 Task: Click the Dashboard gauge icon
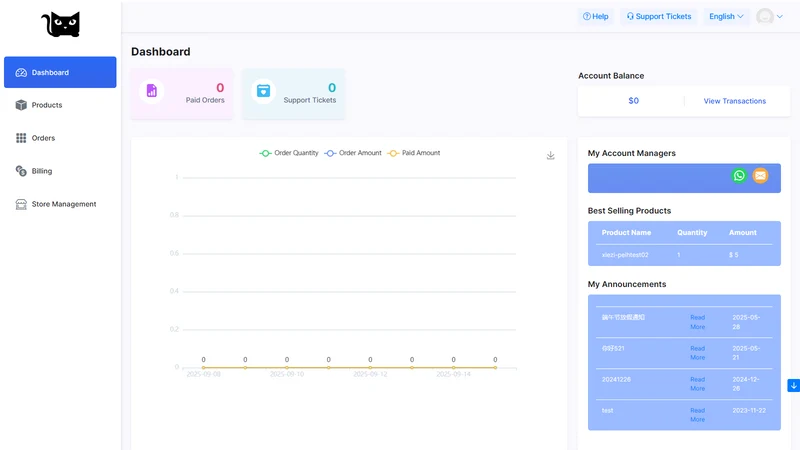click(x=21, y=72)
